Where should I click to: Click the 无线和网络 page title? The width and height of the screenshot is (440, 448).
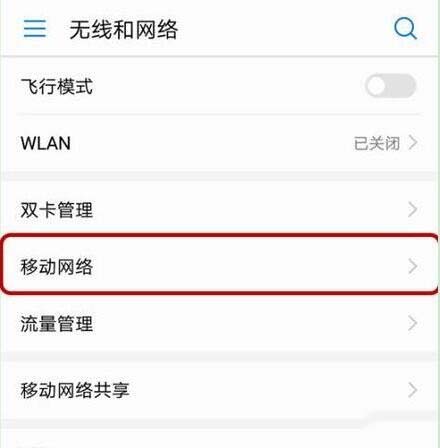coord(124,30)
